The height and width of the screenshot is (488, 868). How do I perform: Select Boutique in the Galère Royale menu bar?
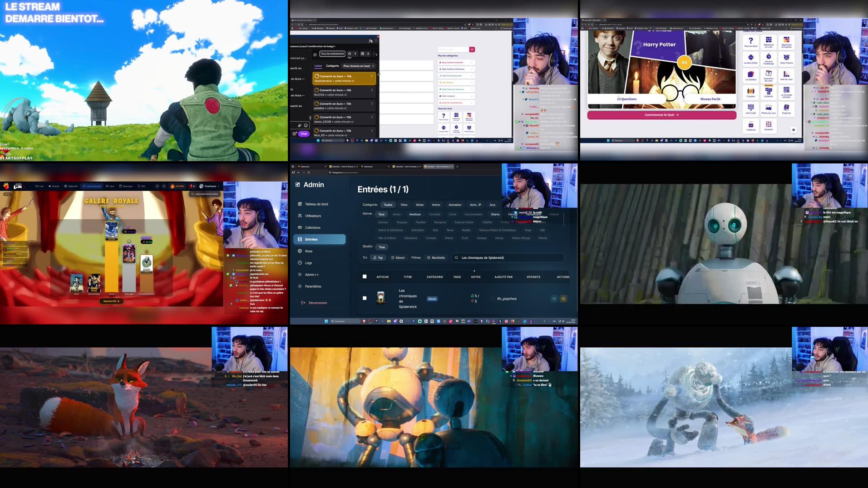pos(127,186)
